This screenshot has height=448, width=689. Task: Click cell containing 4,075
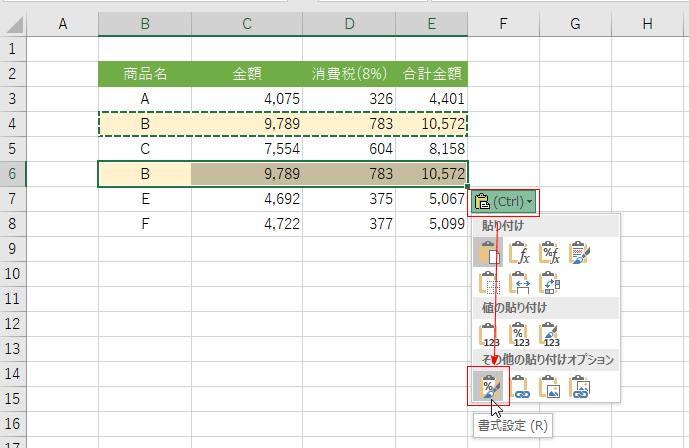tap(246, 98)
